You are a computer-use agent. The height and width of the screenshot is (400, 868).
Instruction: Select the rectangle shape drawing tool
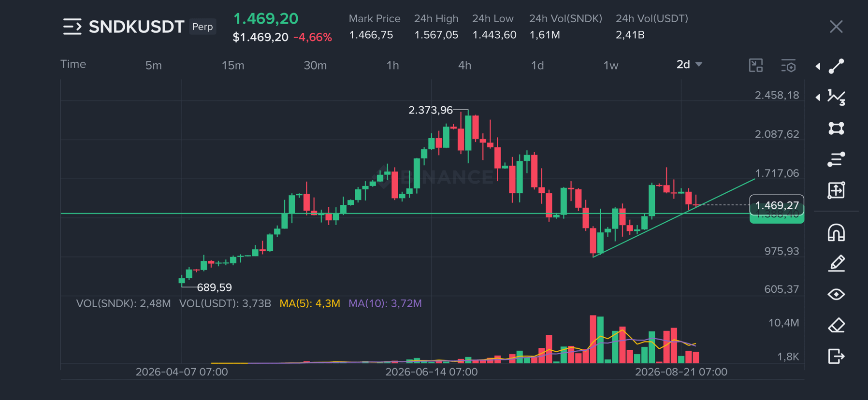(x=837, y=128)
